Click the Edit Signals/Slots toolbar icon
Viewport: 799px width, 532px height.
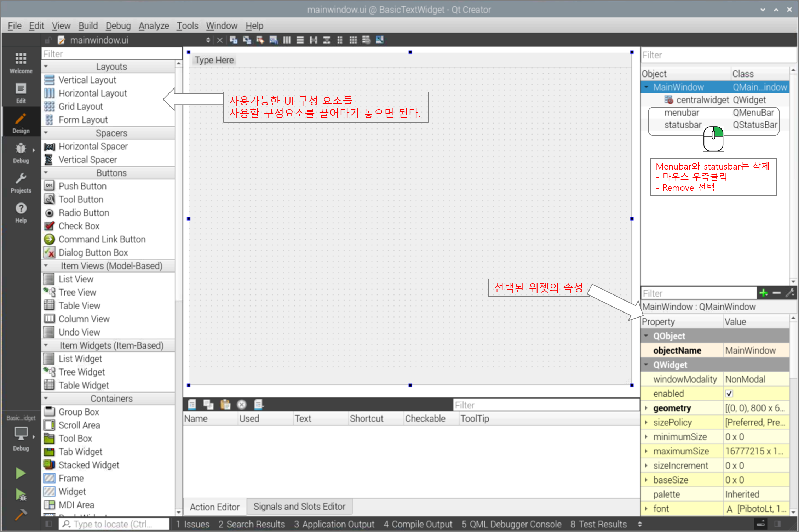pyautogui.click(x=247, y=40)
